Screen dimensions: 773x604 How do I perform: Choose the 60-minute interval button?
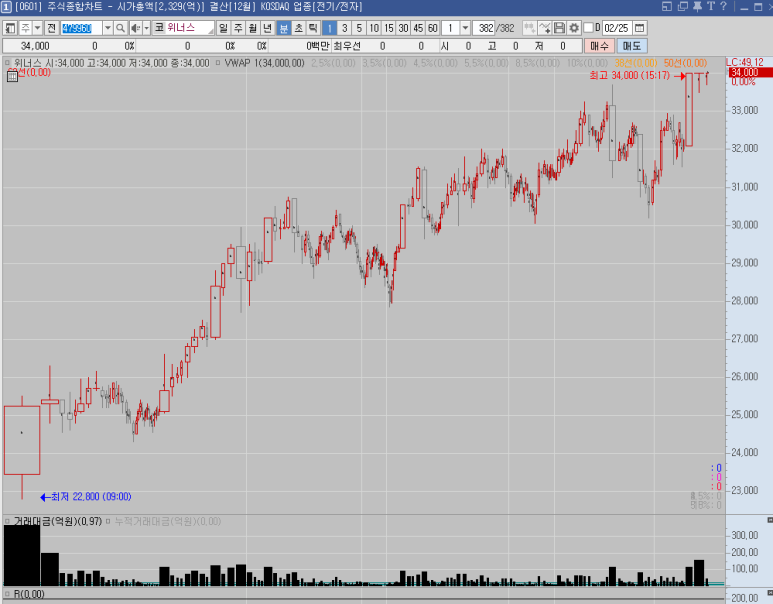click(433, 28)
